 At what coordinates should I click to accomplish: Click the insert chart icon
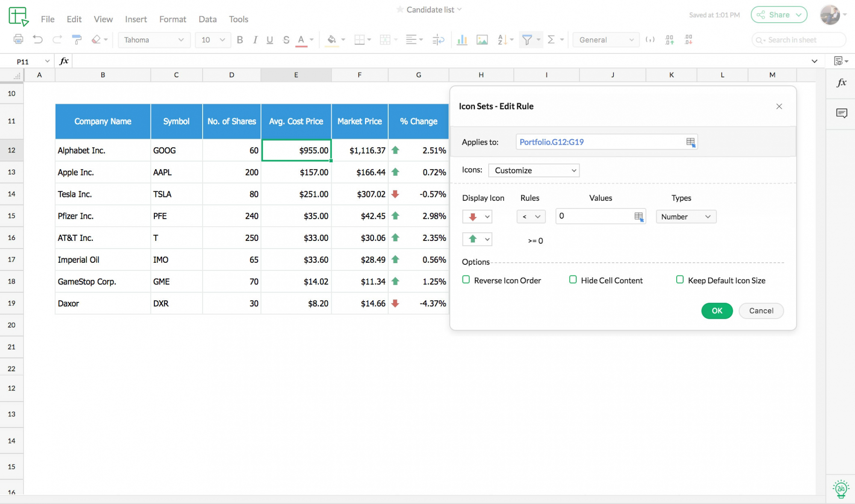pos(462,40)
